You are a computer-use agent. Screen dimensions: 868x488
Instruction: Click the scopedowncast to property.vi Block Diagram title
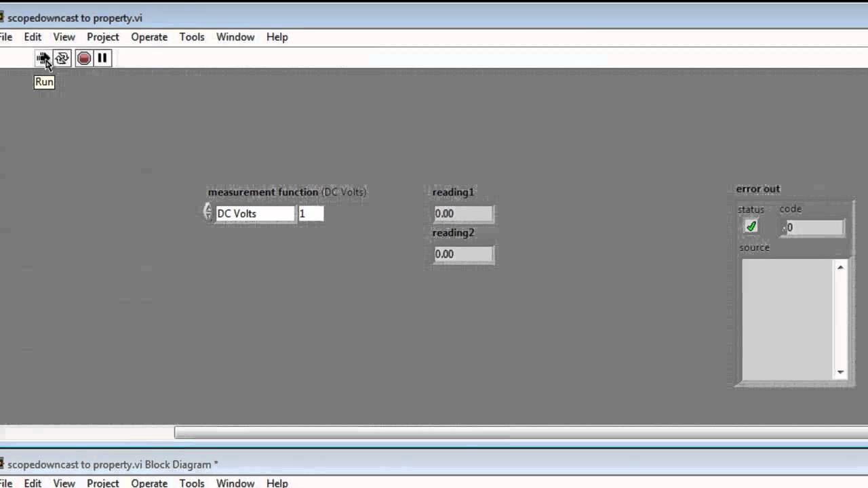tap(113, 464)
